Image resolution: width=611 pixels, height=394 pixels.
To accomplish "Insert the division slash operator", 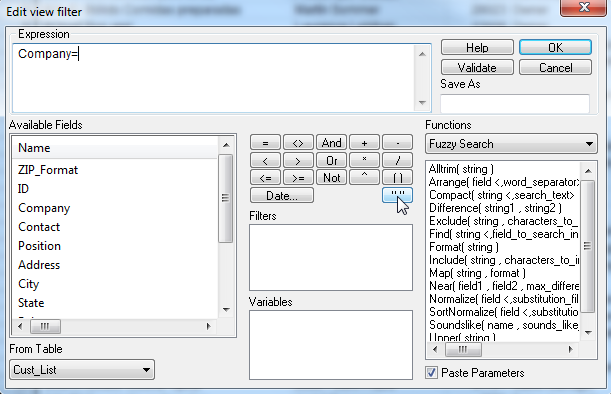I will pos(397,160).
